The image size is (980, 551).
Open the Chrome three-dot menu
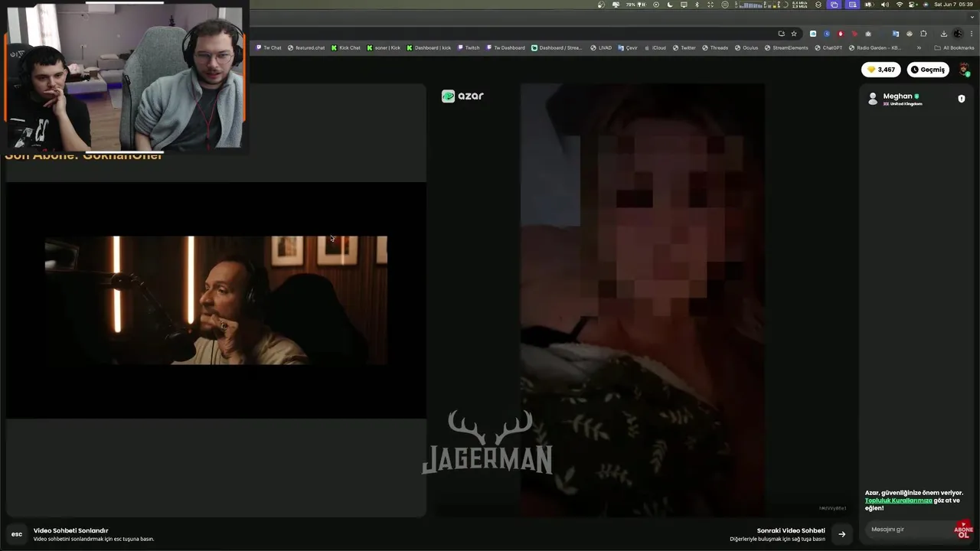[x=972, y=34]
